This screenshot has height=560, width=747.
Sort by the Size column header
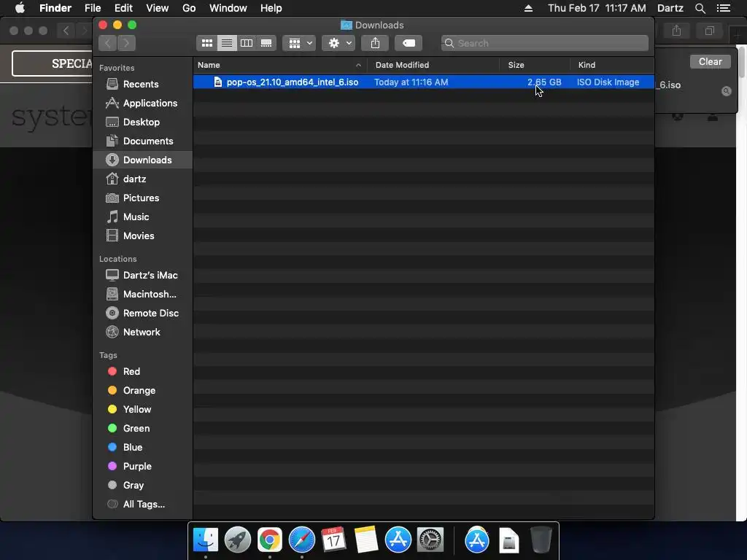click(x=535, y=65)
